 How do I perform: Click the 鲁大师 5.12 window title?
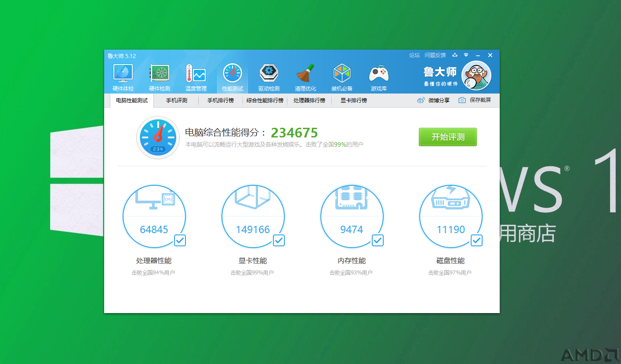[122, 56]
